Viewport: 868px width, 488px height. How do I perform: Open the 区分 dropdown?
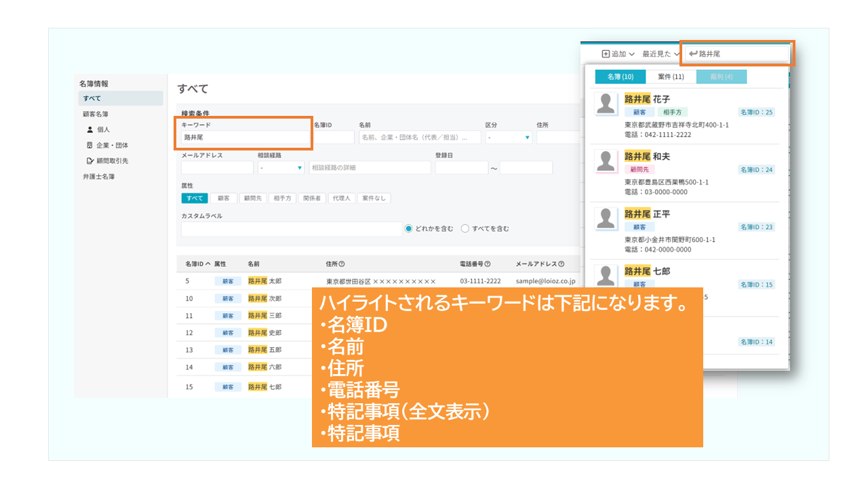coord(508,138)
